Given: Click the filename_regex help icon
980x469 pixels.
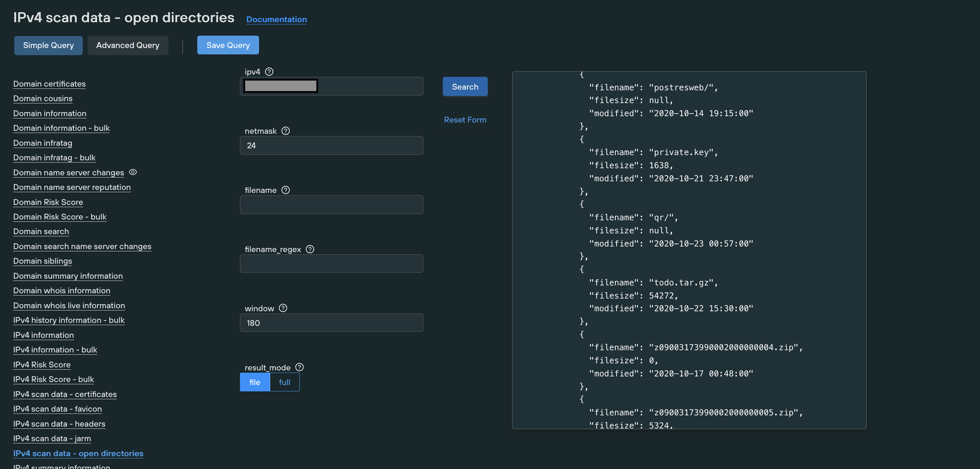Looking at the screenshot, I should (x=310, y=249).
